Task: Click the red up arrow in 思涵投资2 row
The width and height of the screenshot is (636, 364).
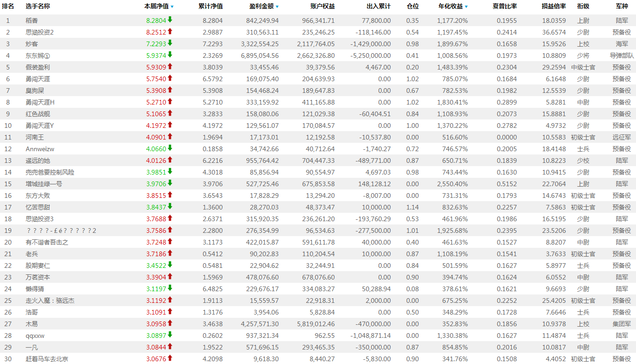Action: point(170,31)
